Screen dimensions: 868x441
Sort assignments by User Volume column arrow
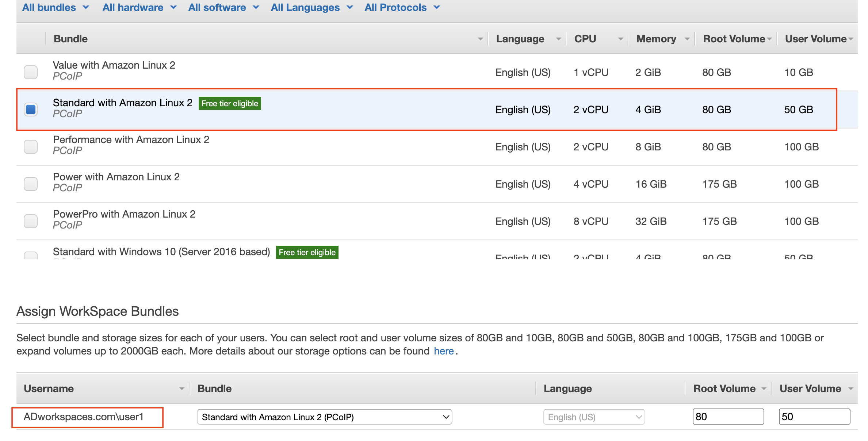coord(850,389)
